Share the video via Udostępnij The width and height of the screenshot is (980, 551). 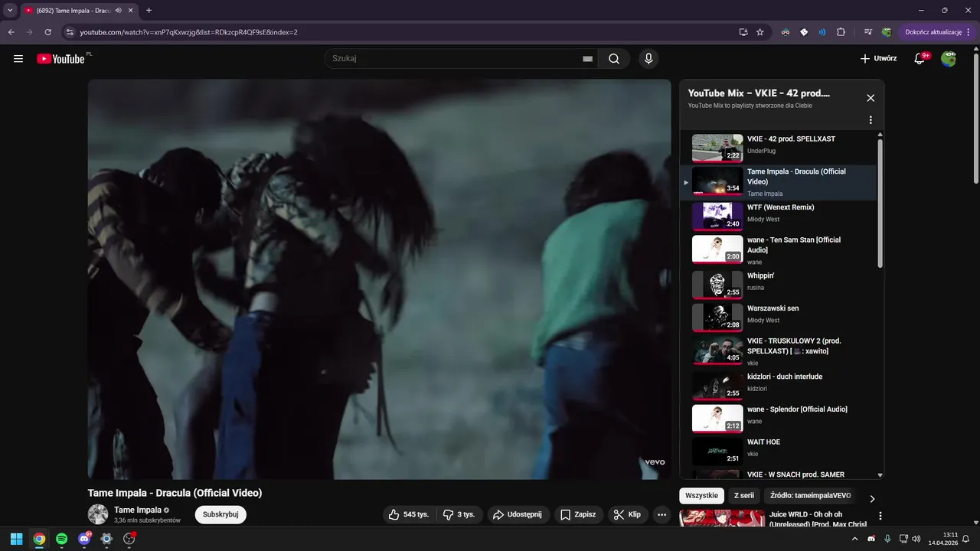[517, 515]
